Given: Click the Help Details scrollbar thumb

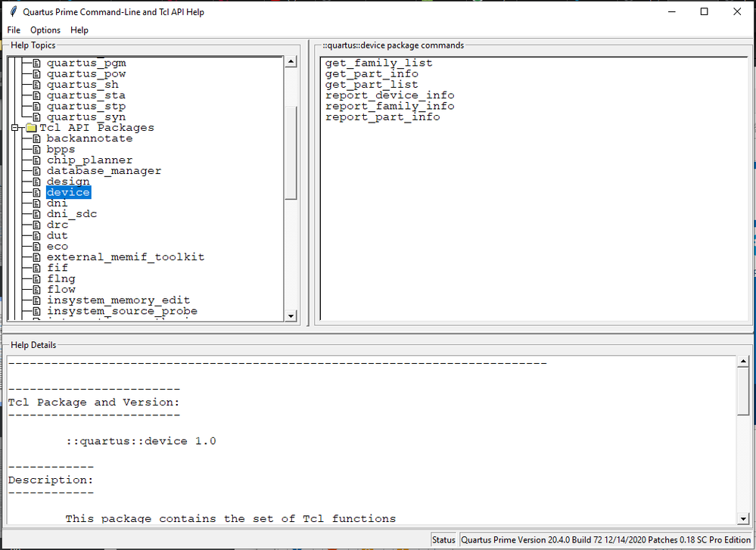Looking at the screenshot, I should pos(743,390).
